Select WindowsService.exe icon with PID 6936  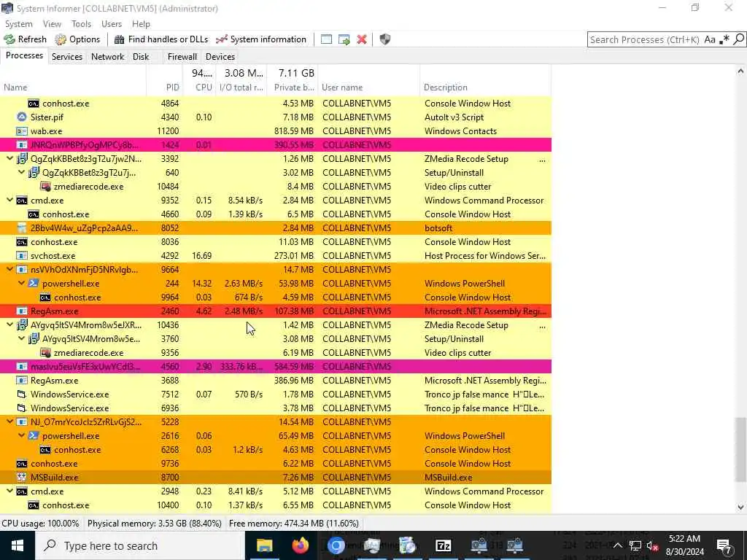point(22,408)
